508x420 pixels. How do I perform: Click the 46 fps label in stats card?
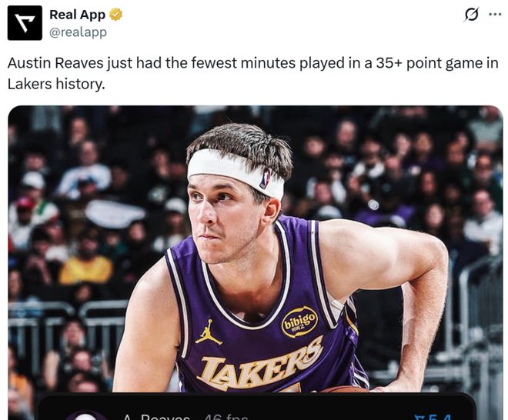[x=226, y=415]
